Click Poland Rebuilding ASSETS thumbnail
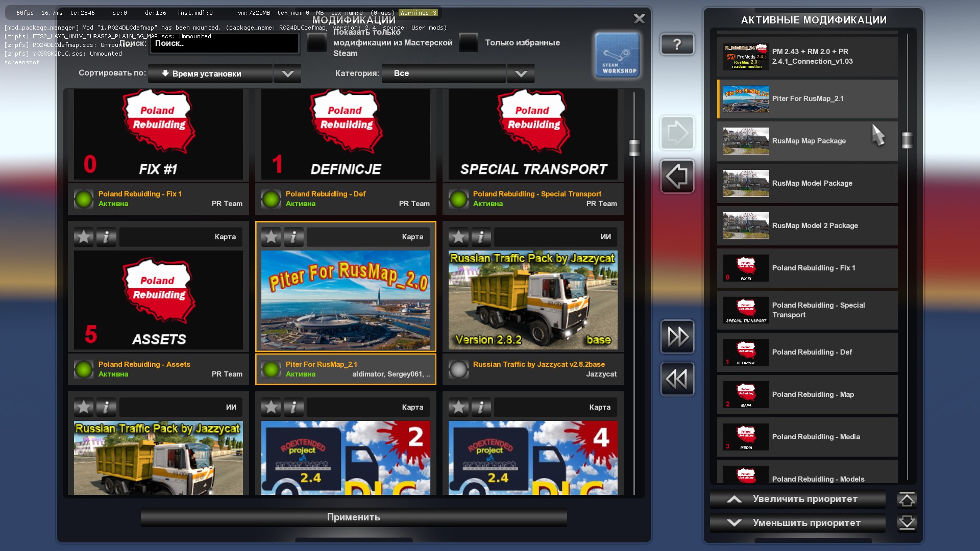980x551 pixels. tap(158, 300)
